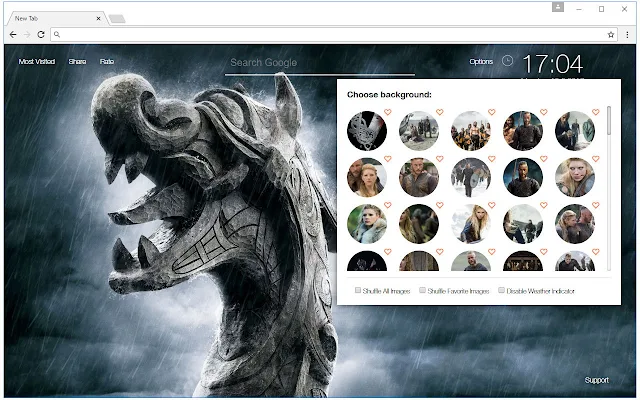Favorite the crouching blonde woman on white
Image resolution: width=640 pixels, height=400 pixels.
point(491,205)
